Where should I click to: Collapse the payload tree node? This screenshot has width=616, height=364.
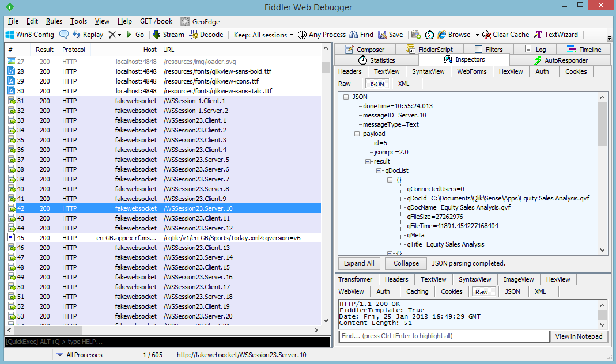click(x=357, y=134)
